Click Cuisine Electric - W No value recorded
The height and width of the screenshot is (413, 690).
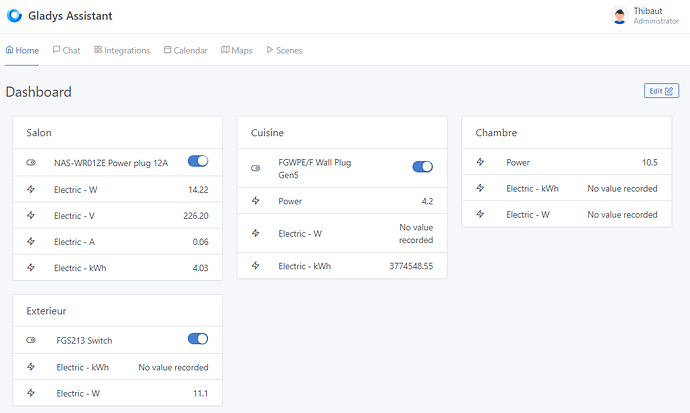[x=416, y=234]
